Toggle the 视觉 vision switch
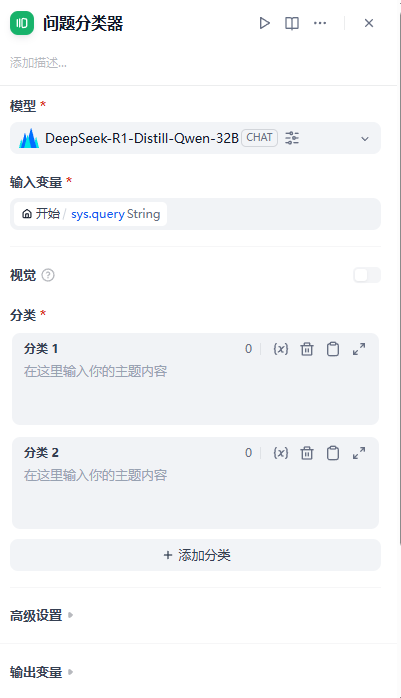401x698 pixels. pos(367,275)
